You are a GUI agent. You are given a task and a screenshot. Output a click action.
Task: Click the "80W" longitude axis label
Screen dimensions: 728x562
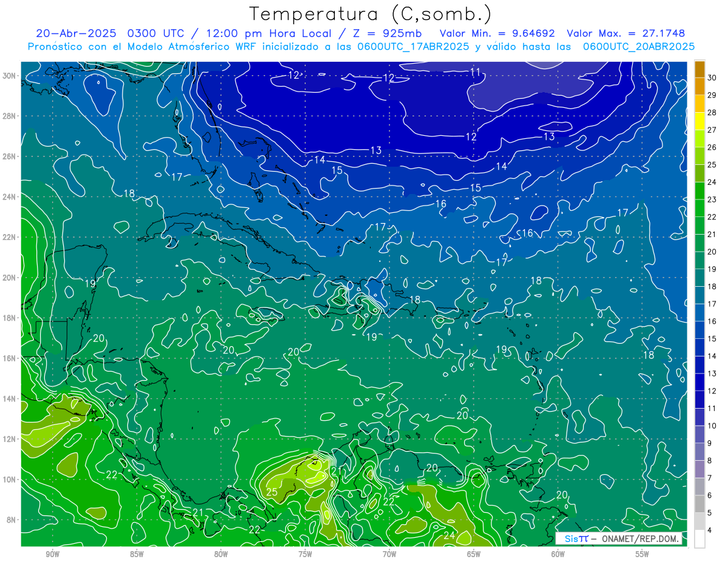click(221, 554)
